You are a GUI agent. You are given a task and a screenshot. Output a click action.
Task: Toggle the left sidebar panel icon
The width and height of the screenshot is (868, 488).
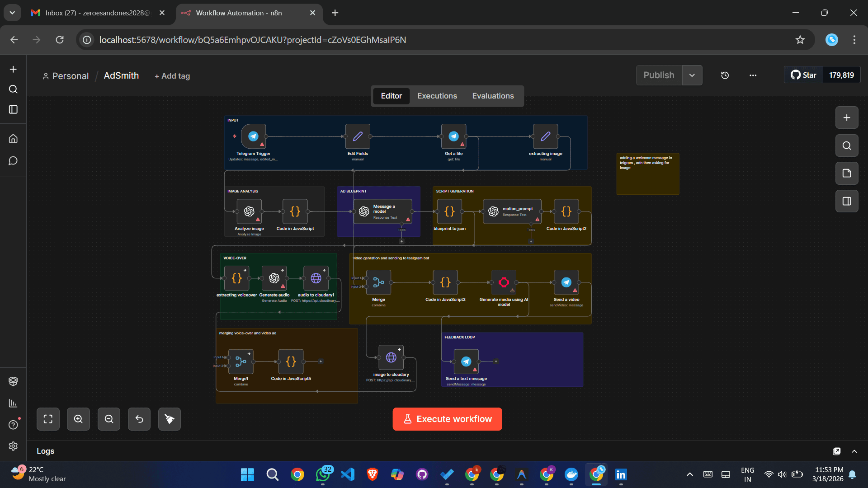[13, 110]
